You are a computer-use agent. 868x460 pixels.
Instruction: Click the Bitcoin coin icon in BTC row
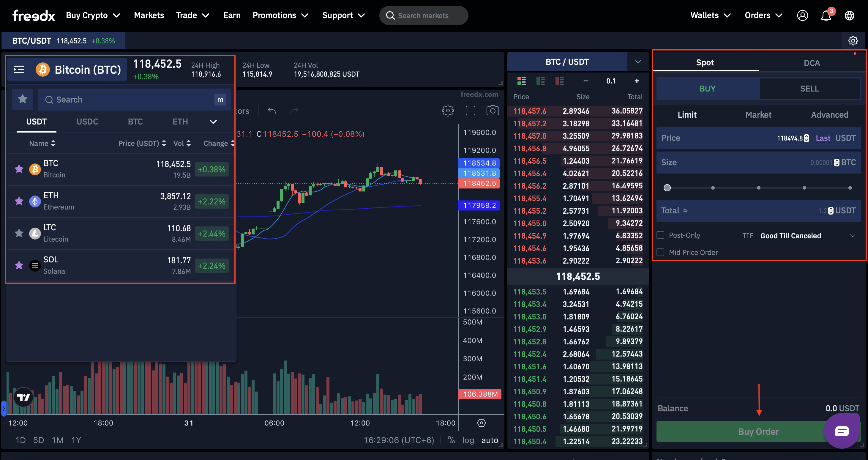(x=35, y=169)
